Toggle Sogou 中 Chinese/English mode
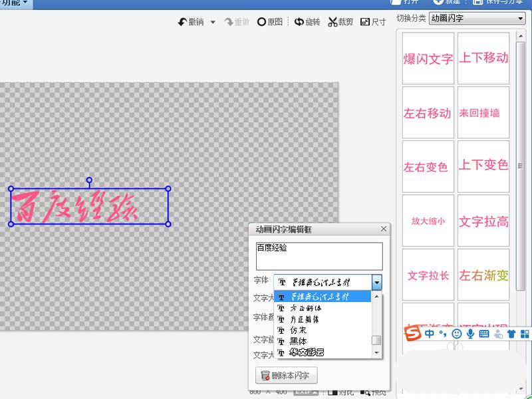Viewport: 532px width, 399px height. [x=429, y=334]
